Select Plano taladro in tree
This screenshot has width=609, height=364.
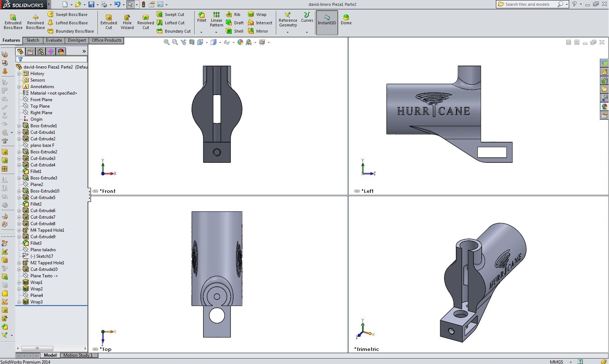click(43, 250)
